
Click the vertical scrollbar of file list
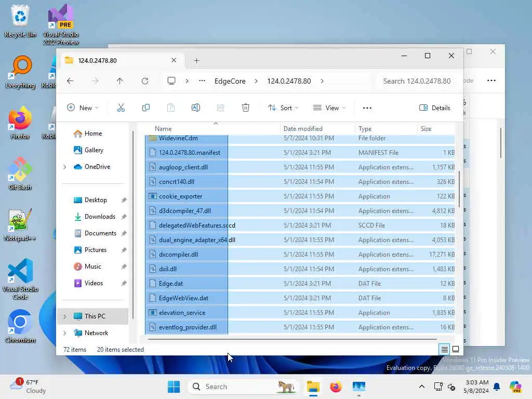click(459, 189)
